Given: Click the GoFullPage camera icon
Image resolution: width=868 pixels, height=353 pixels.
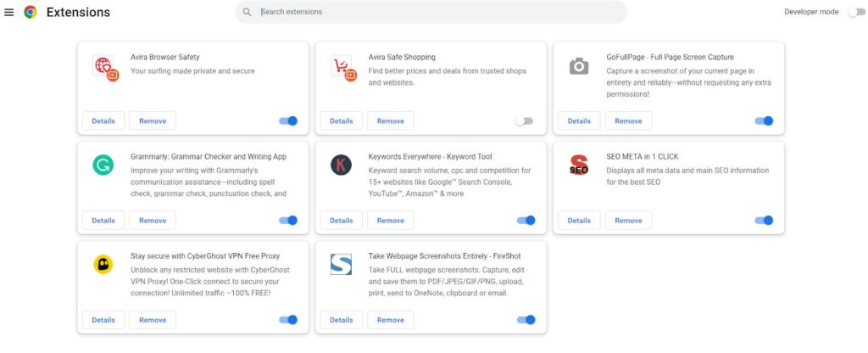Looking at the screenshot, I should [x=579, y=66].
